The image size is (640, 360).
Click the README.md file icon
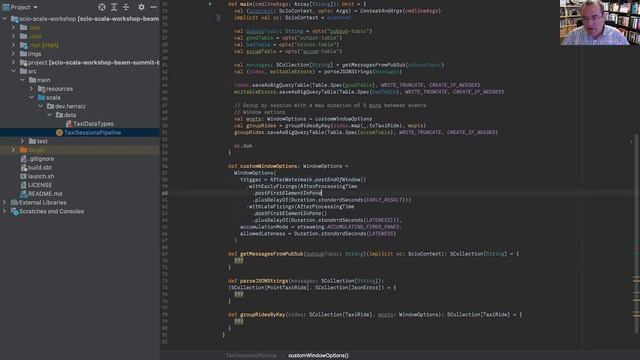tap(24, 194)
